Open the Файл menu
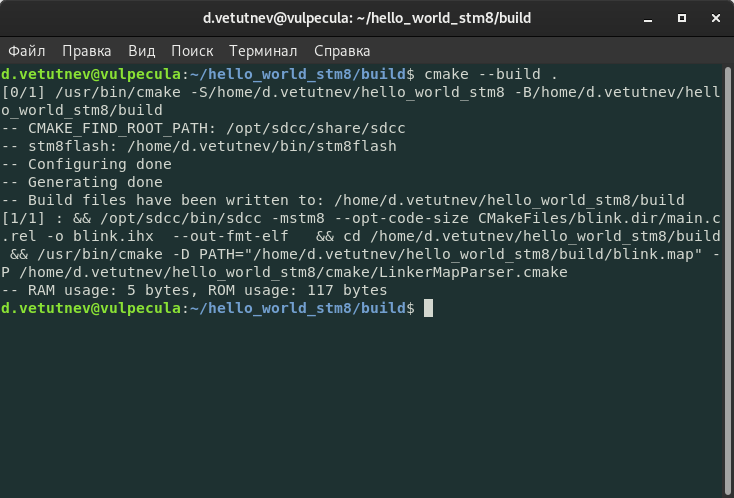This screenshot has height=498, width=734. point(27,51)
